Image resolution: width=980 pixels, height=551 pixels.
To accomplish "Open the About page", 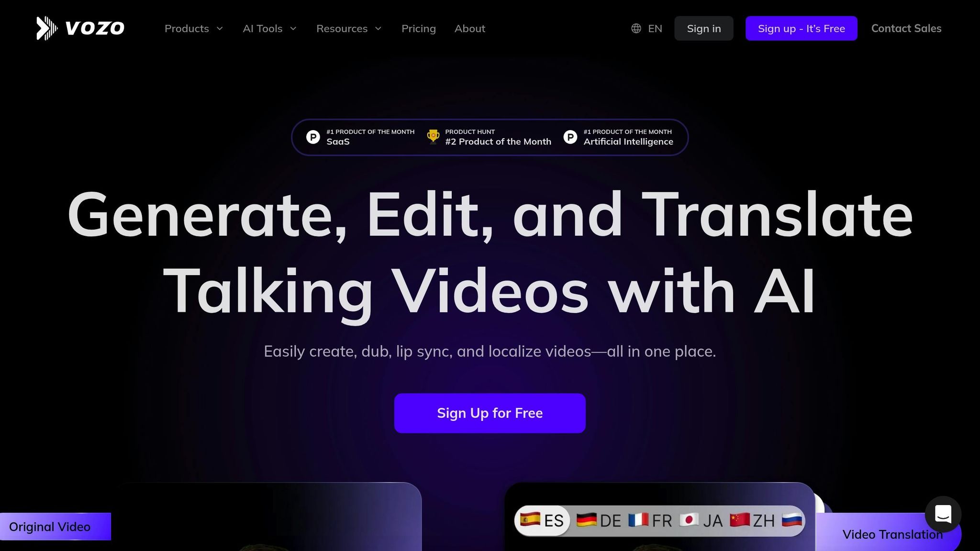I will (469, 28).
